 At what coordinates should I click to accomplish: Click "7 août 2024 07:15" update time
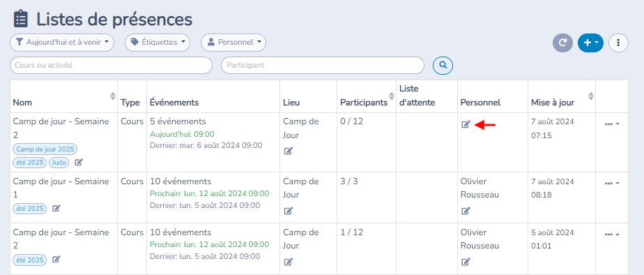(553, 128)
